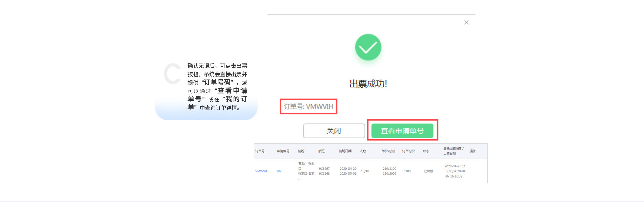Click the 航班日期 column header
Screen dimensions: 644x202
pyautogui.click(x=345, y=151)
